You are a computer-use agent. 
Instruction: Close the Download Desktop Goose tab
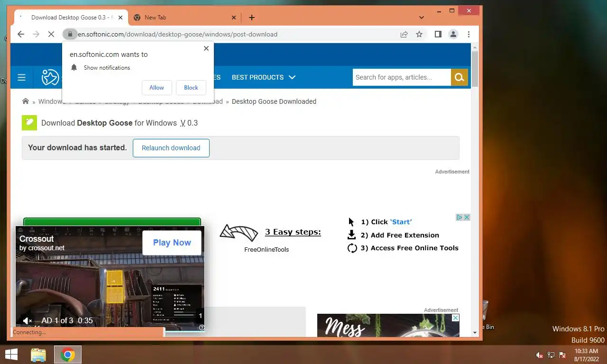120,18
